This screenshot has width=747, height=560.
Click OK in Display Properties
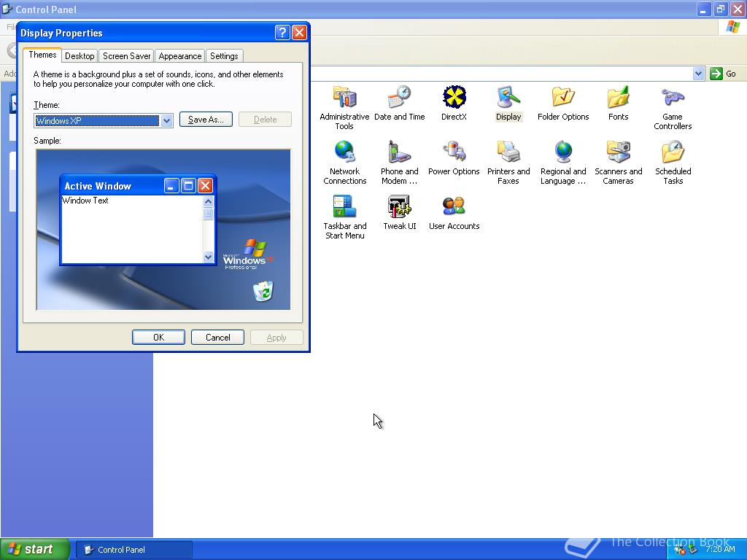pyautogui.click(x=158, y=337)
